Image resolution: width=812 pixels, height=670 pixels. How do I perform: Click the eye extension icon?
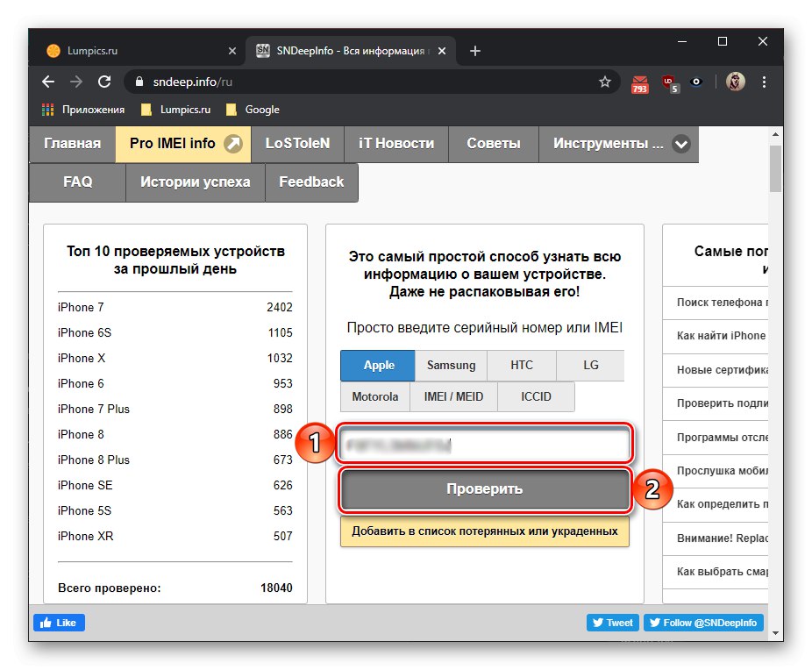[696, 82]
